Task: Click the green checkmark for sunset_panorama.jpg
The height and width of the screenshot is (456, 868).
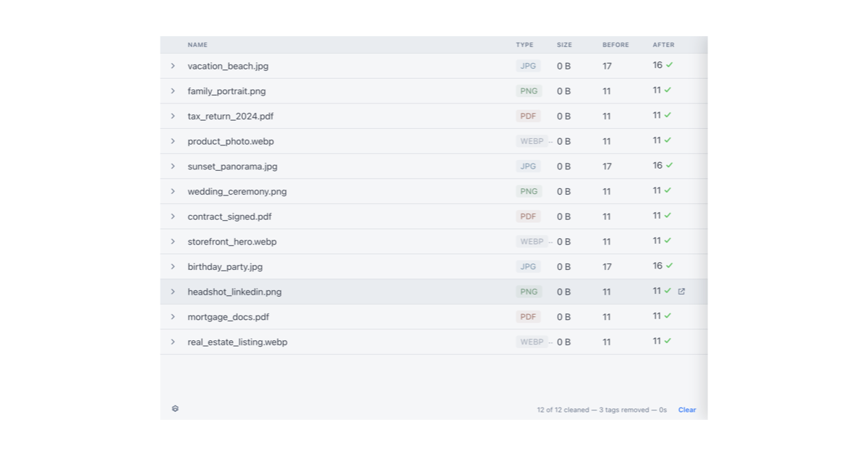Action: coord(670,166)
